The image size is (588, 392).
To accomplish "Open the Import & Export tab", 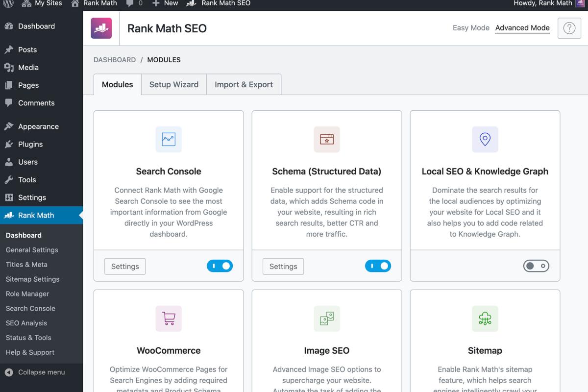I will click(x=244, y=84).
